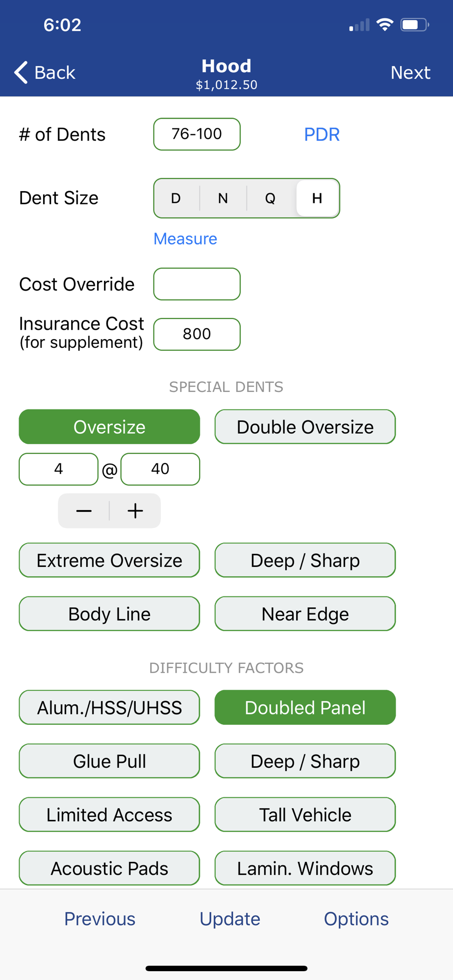Image resolution: width=453 pixels, height=980 pixels.
Task: Edit the Insurance Cost field showing 800
Action: click(x=197, y=334)
